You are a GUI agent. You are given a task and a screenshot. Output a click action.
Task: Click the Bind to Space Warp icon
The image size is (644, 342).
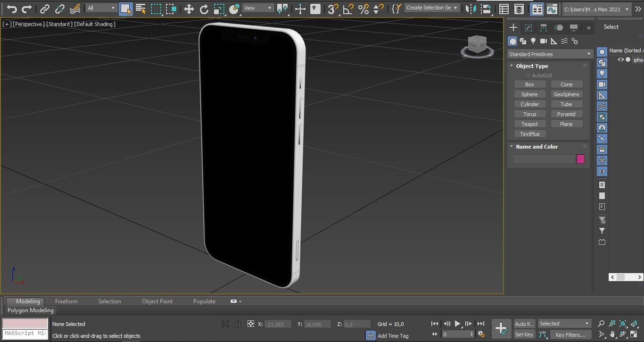(74, 8)
